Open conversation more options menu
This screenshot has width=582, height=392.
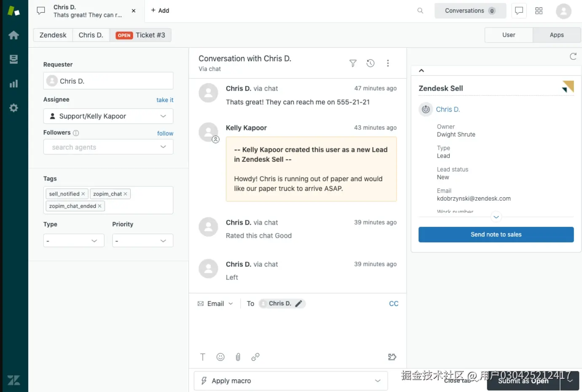click(x=388, y=63)
